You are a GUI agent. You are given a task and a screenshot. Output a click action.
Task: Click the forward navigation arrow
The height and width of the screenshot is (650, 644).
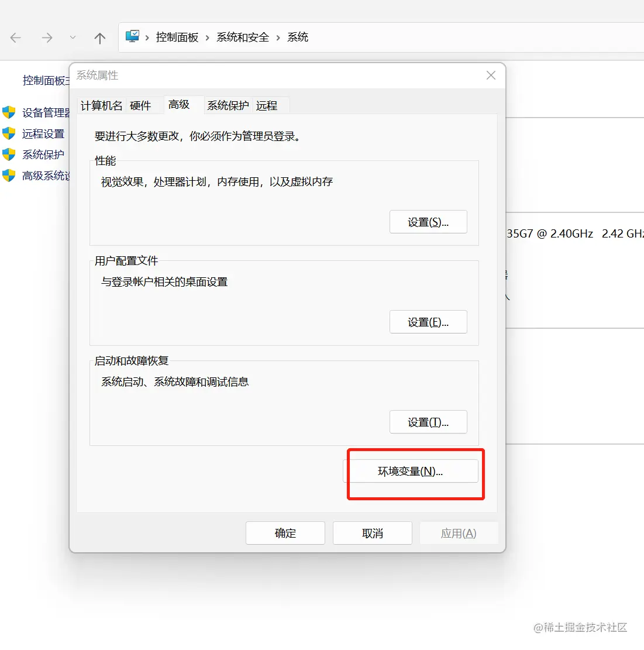[47, 37]
